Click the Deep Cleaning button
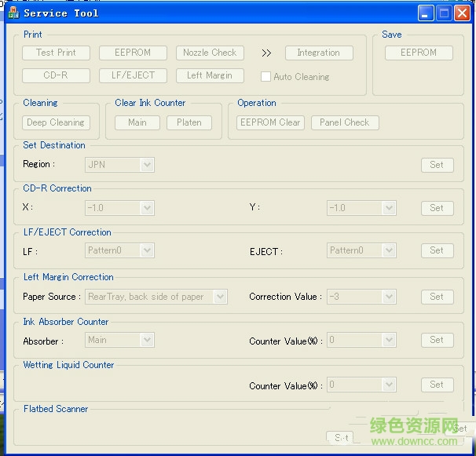The image size is (476, 456). tap(56, 122)
